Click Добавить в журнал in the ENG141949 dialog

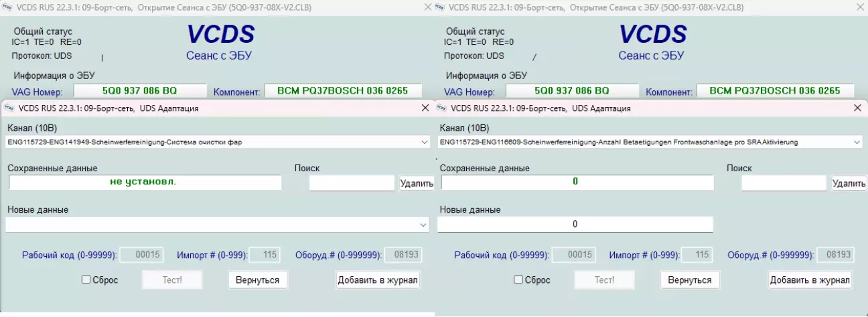tap(378, 280)
